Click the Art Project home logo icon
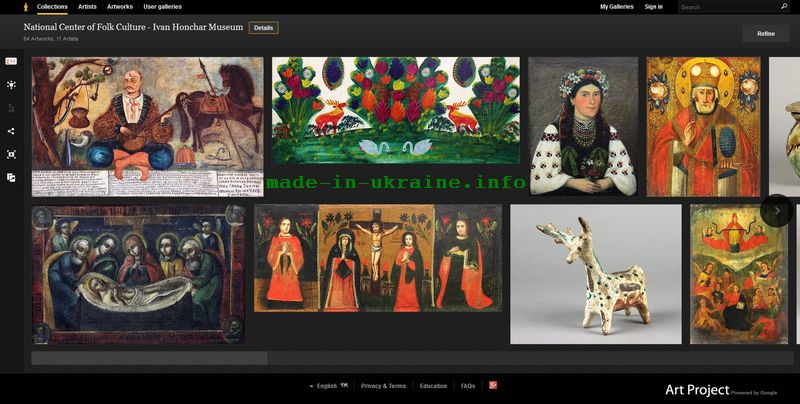Image resolution: width=800 pixels, height=404 pixels. coord(26,7)
